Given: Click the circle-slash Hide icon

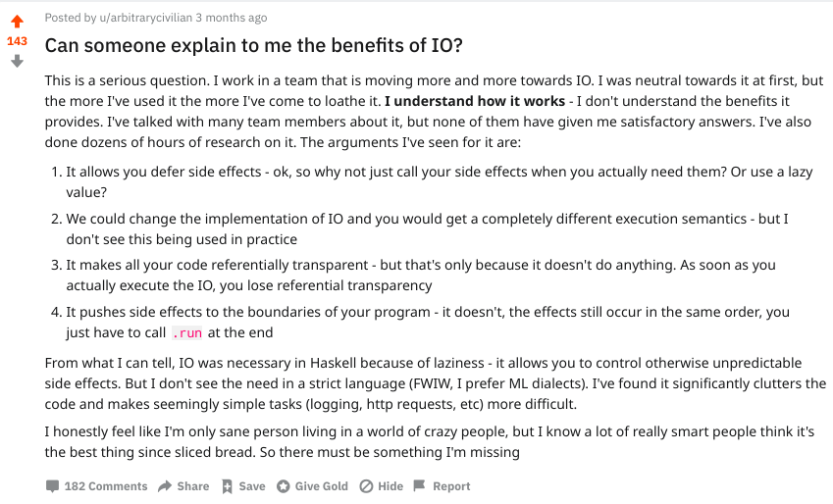Looking at the screenshot, I should coord(366,486).
